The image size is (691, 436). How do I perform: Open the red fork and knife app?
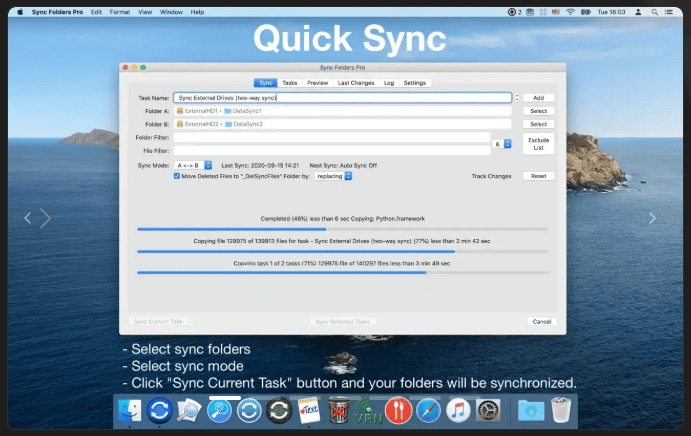point(398,410)
